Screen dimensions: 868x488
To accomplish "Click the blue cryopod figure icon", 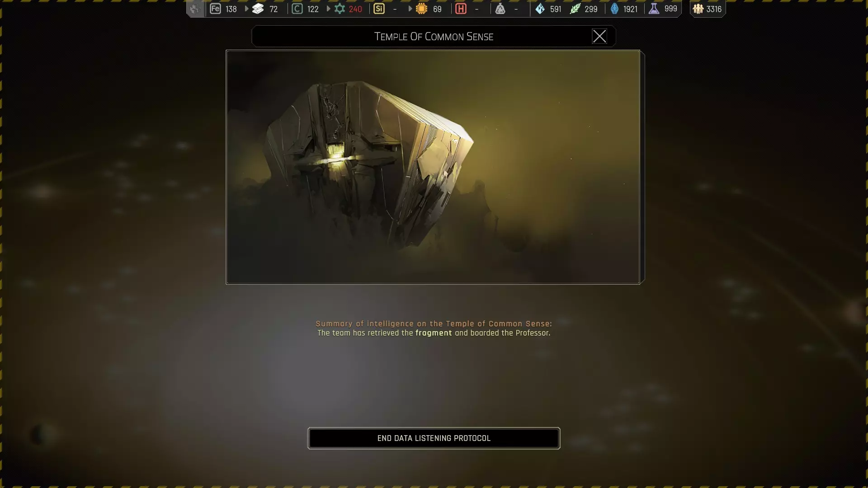I will tap(614, 9).
